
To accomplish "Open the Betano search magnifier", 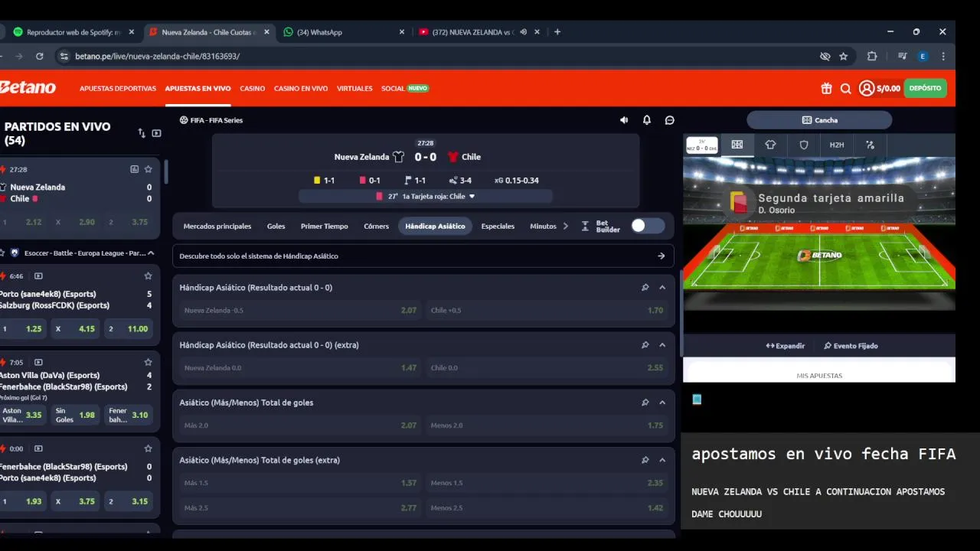I will [846, 89].
